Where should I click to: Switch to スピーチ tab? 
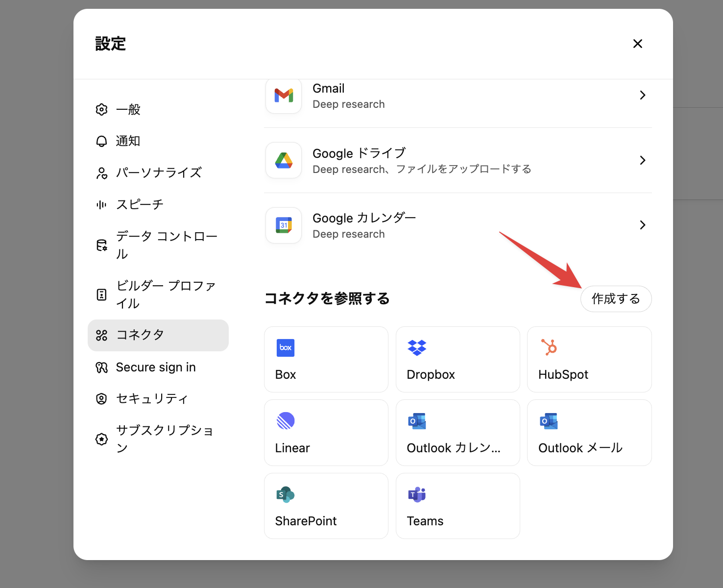(158, 205)
